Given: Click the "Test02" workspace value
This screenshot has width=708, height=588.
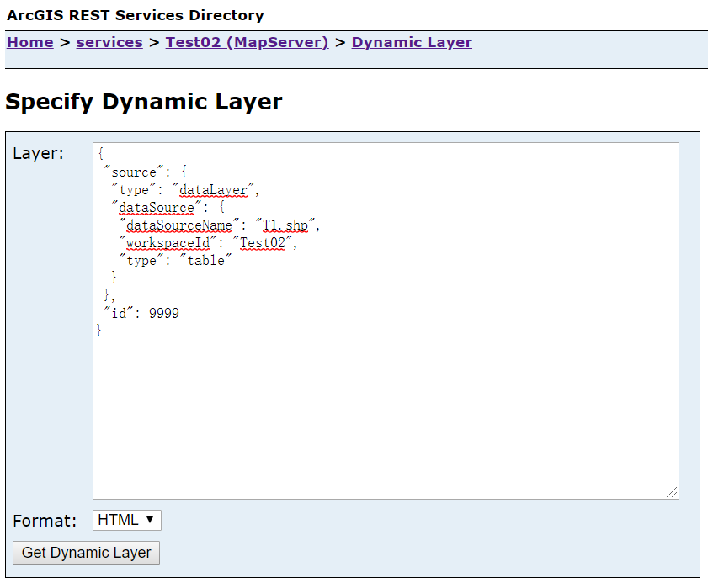Looking at the screenshot, I should (263, 243).
